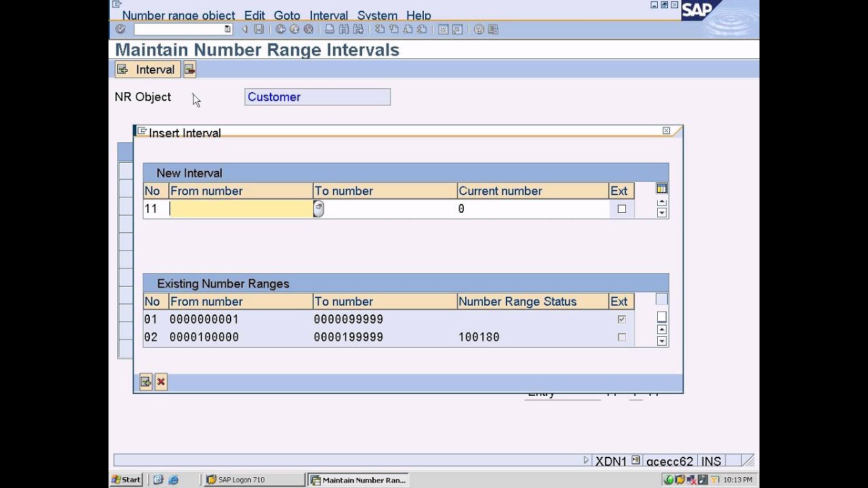This screenshot has height=488, width=868.
Task: Open the Edit menu
Action: tap(255, 15)
